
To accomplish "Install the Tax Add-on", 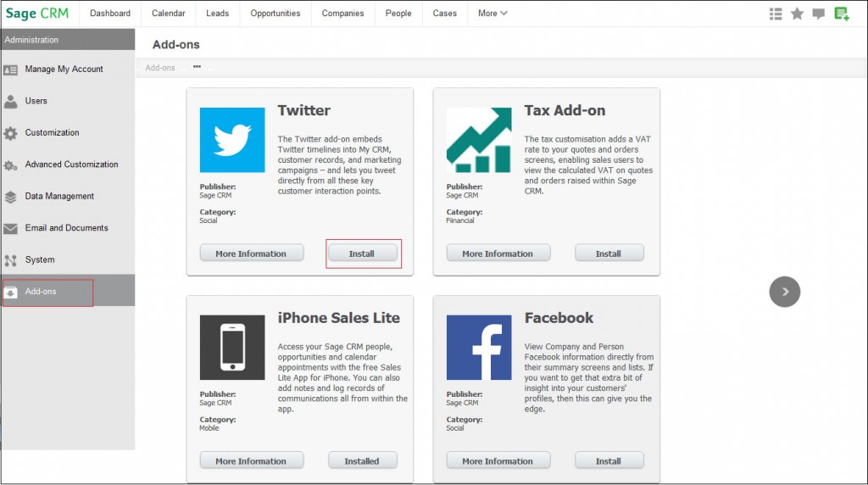I will [609, 253].
